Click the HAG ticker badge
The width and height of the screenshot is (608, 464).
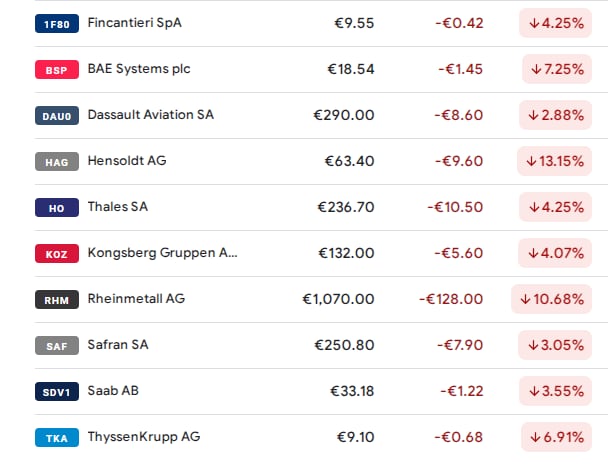(57, 162)
